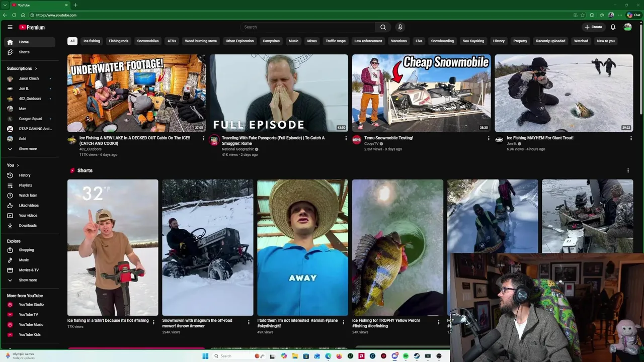Open the YouTube hamburger guide menu
The image size is (644, 362).
click(10, 27)
